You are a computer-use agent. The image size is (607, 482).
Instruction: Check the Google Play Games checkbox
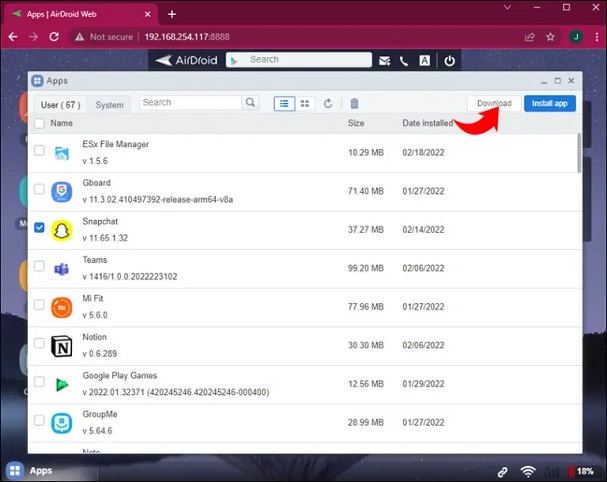[x=39, y=382]
